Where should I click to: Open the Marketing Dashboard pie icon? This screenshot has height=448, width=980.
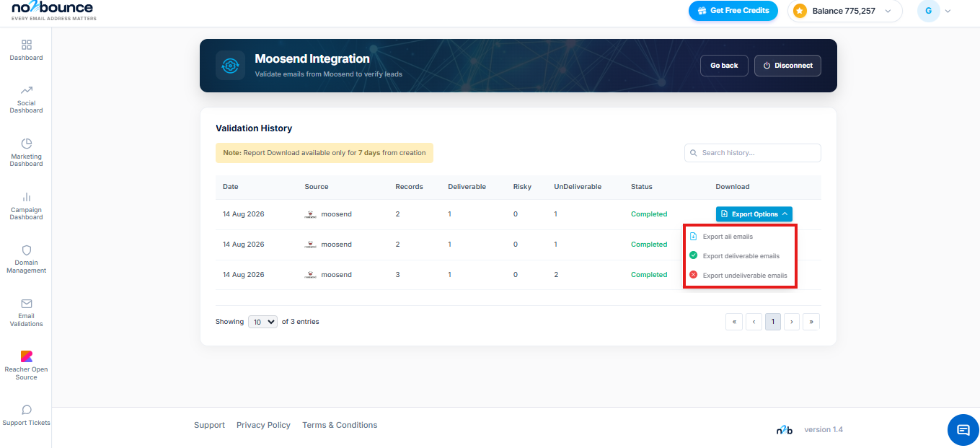click(x=26, y=144)
